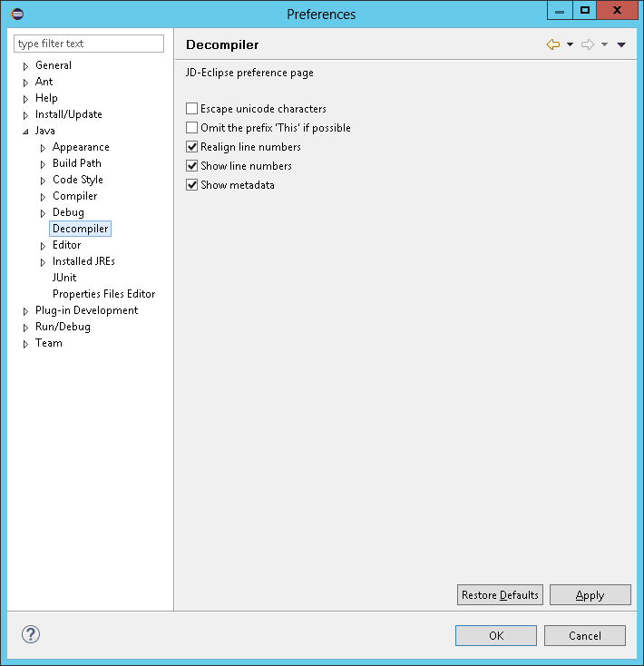The height and width of the screenshot is (666, 644).
Task: Expand the General tree node
Action: (25, 66)
